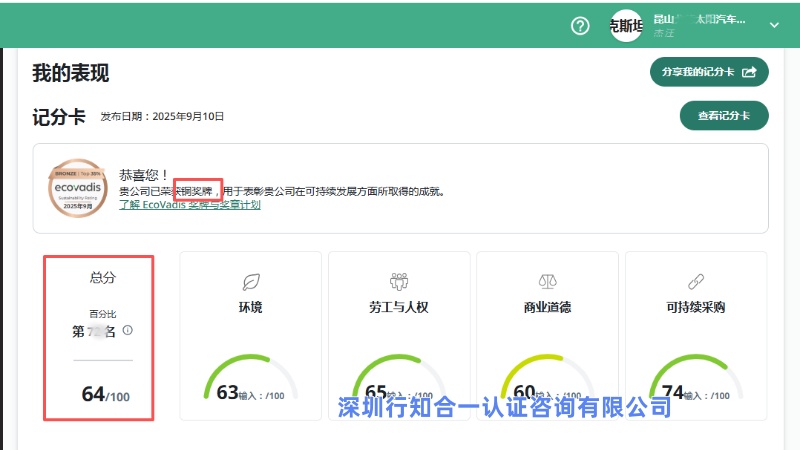
Task: Click the 可持续采购 chain link icon
Action: point(696,281)
